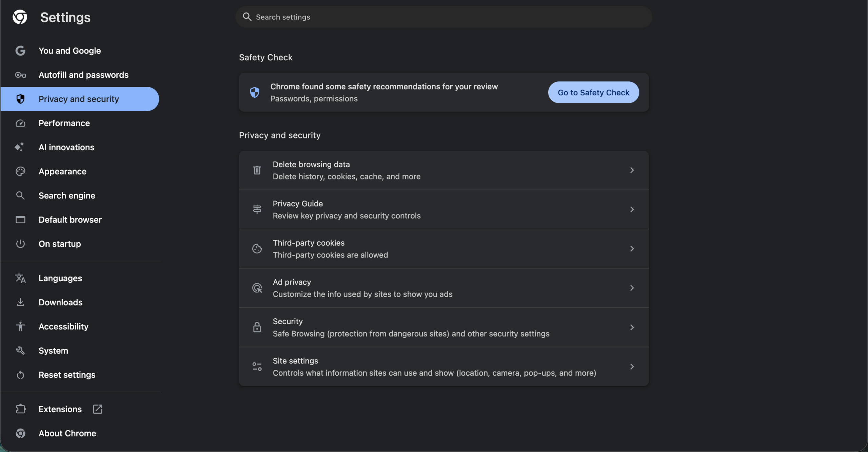The image size is (868, 452).
Task: Click the Google G icon in sidebar
Action: pos(20,51)
